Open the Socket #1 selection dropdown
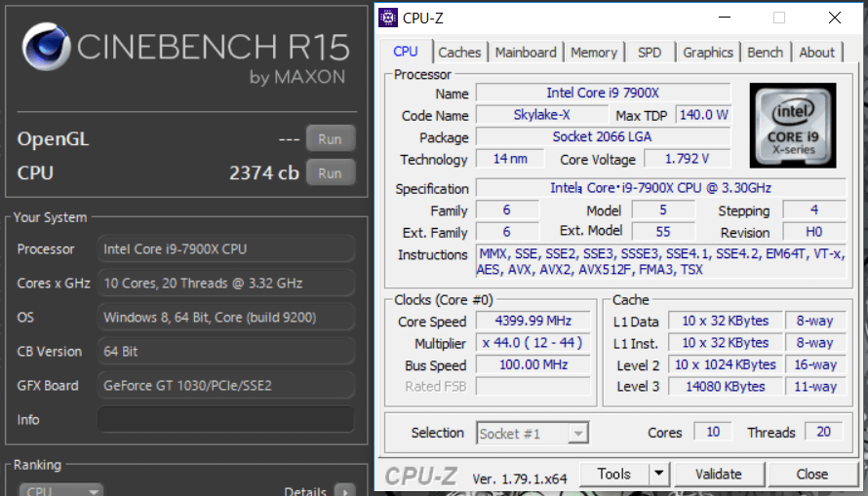Image resolution: width=868 pixels, height=496 pixels. [532, 433]
